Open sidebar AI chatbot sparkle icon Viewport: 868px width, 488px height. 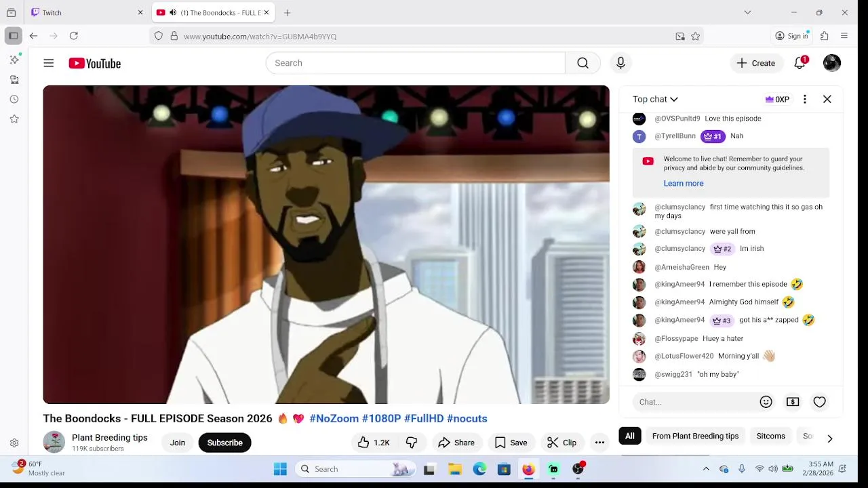tap(14, 60)
